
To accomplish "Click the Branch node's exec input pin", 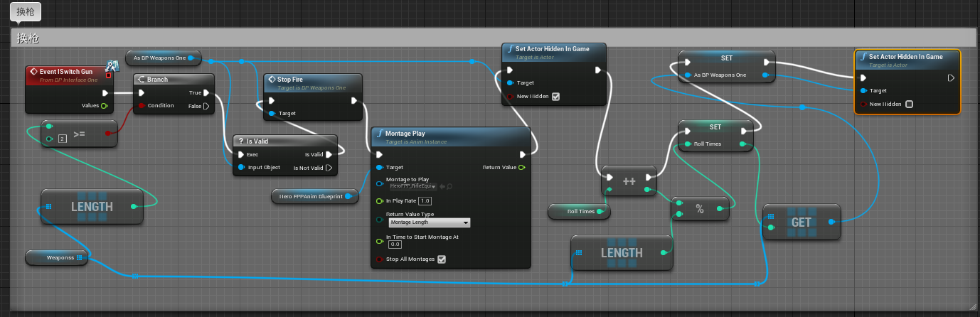I will (x=142, y=92).
